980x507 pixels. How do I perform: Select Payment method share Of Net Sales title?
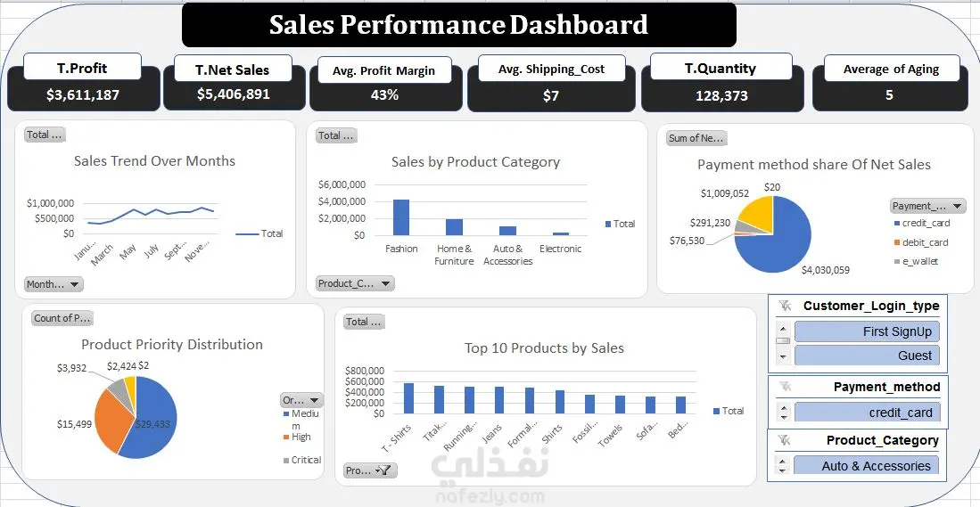pos(814,165)
